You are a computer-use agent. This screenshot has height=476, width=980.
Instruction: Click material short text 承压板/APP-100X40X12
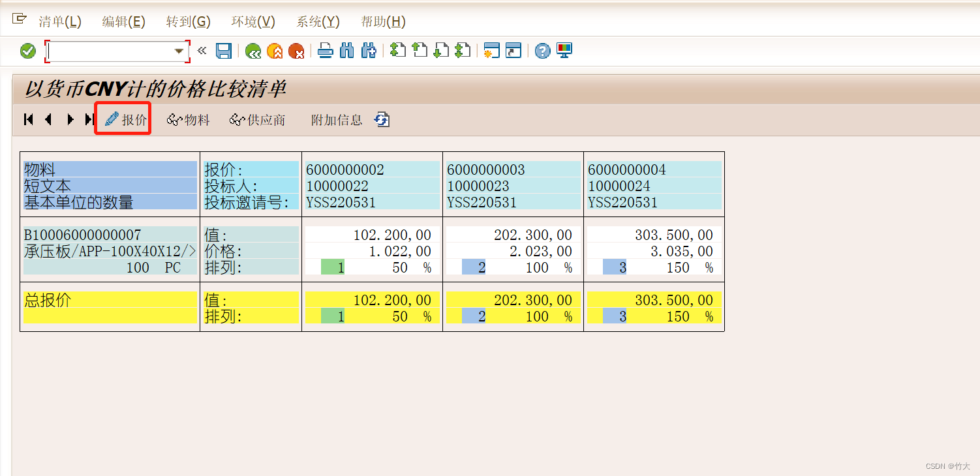coord(110,251)
